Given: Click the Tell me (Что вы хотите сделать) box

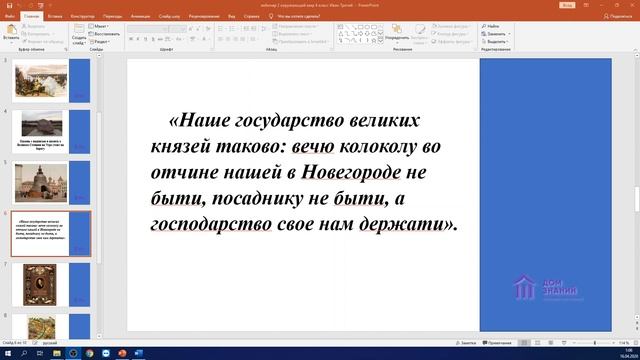Looking at the screenshot, I should coord(295,16).
